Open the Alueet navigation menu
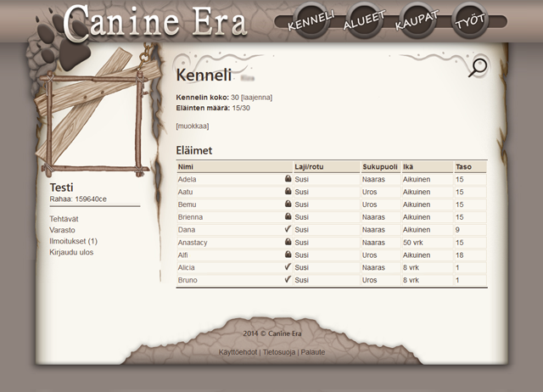The height and width of the screenshot is (392, 543). click(x=364, y=22)
